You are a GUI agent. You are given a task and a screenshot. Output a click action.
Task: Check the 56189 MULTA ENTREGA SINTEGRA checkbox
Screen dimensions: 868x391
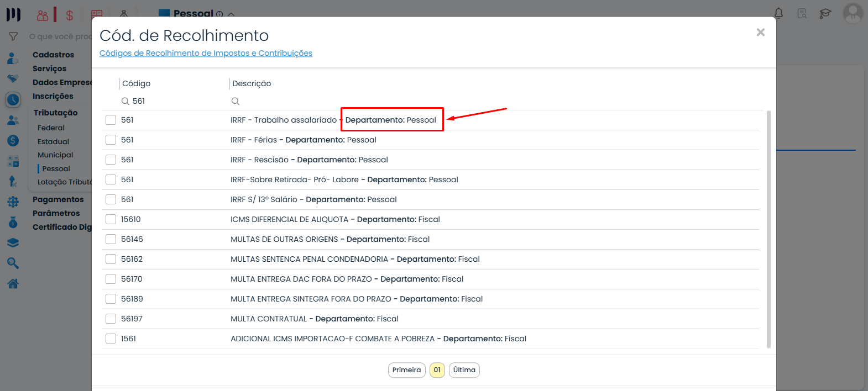pos(111,299)
